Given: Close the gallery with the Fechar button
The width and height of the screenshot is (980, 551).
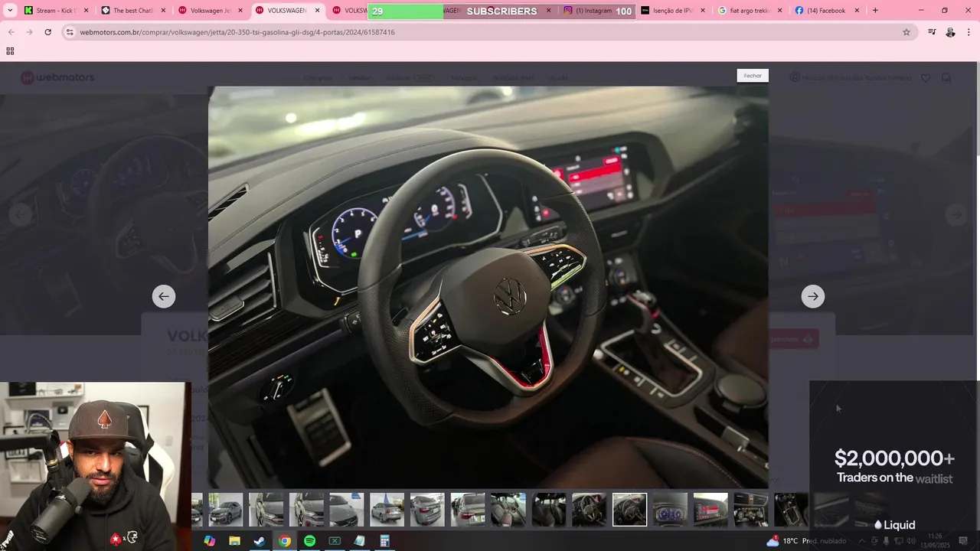Looking at the screenshot, I should (753, 76).
